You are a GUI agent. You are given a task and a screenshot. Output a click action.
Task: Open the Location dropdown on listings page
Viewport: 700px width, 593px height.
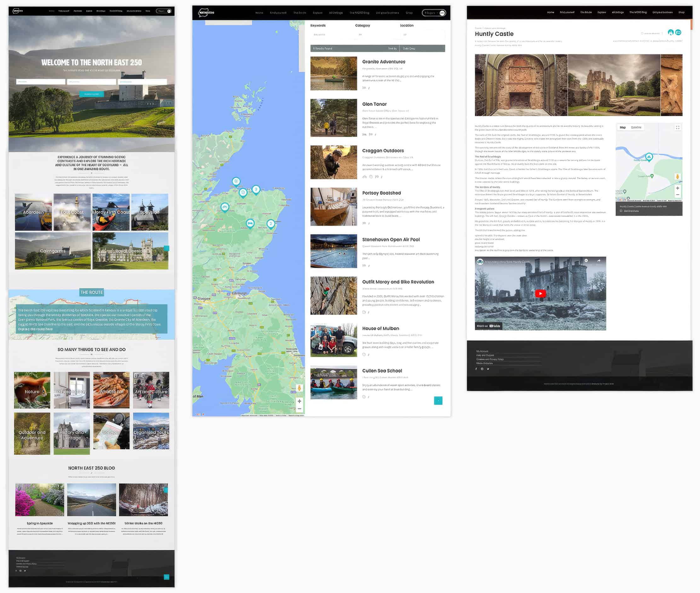click(x=422, y=35)
